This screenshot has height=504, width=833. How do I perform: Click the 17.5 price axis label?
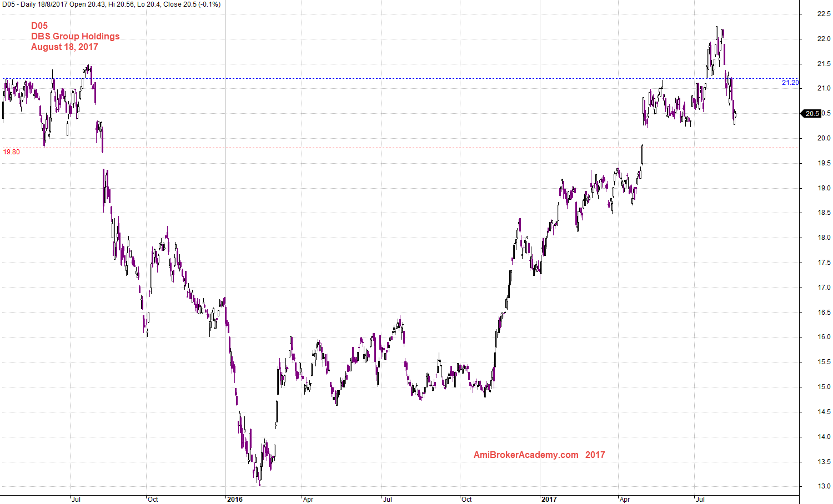coord(824,263)
